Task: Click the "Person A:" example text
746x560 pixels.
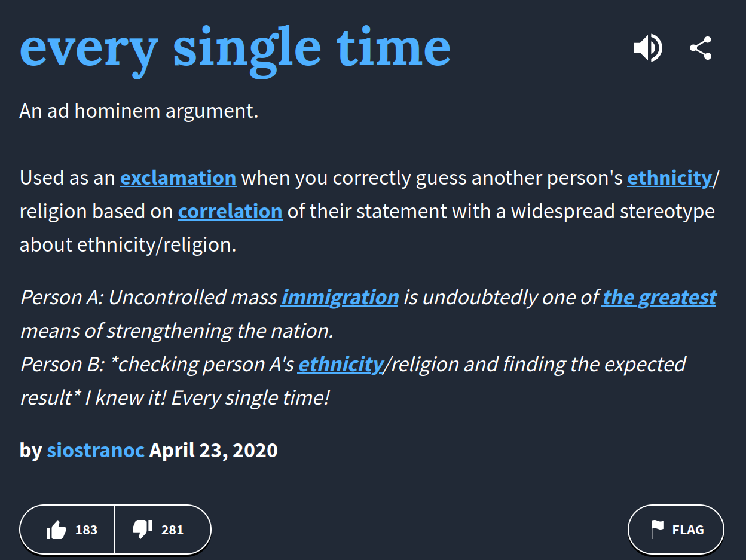Action: (62, 298)
